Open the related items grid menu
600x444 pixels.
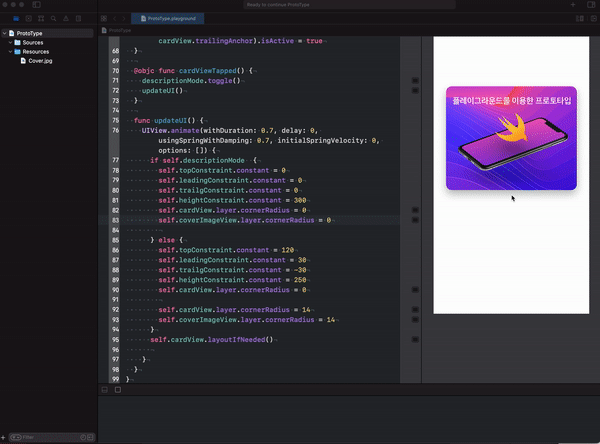[x=104, y=18]
